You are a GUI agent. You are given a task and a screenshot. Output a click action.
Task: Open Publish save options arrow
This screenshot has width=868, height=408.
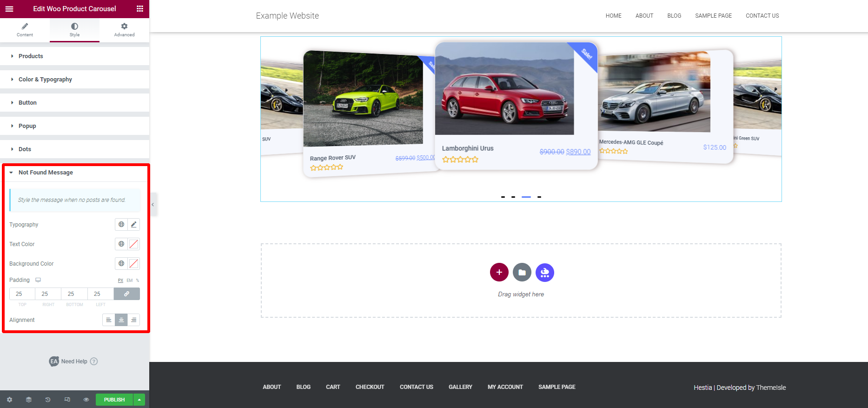coord(139,400)
